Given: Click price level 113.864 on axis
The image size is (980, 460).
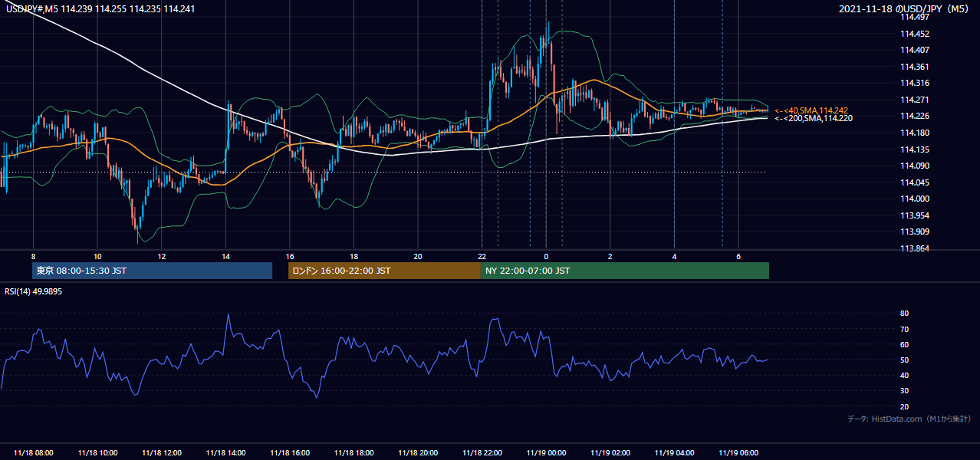Looking at the screenshot, I should point(914,248).
